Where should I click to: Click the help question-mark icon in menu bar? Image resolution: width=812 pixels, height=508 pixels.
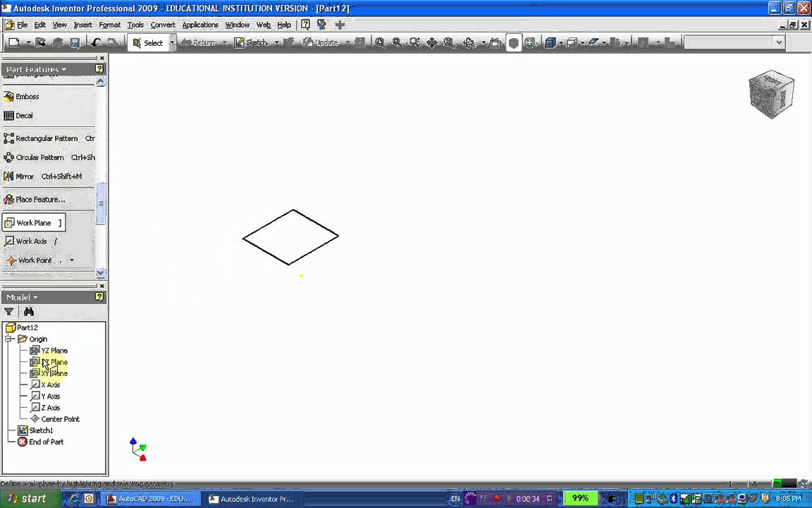pos(305,25)
